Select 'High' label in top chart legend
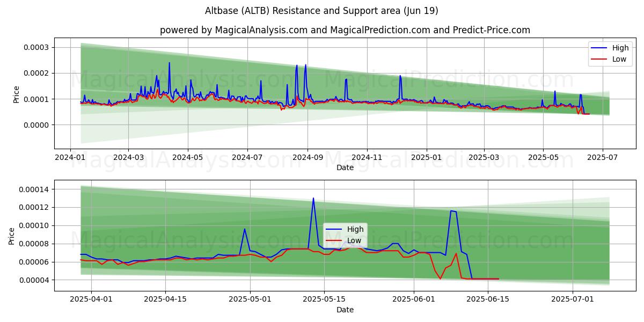This screenshot has width=644, height=322. (x=620, y=48)
